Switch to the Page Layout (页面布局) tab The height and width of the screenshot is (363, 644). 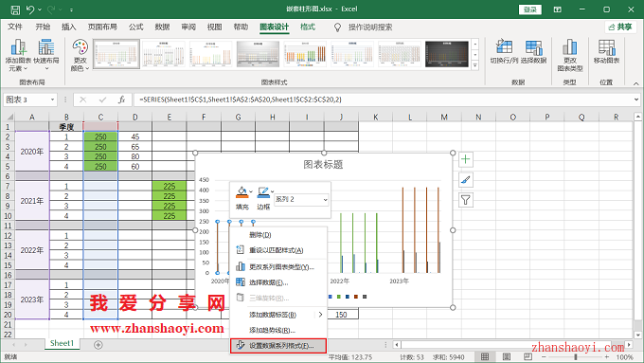point(102,27)
